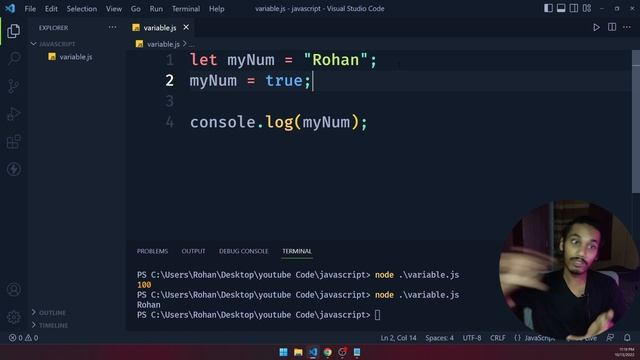Image resolution: width=640 pixels, height=360 pixels.
Task: Open the Help menu
Action: point(216,9)
